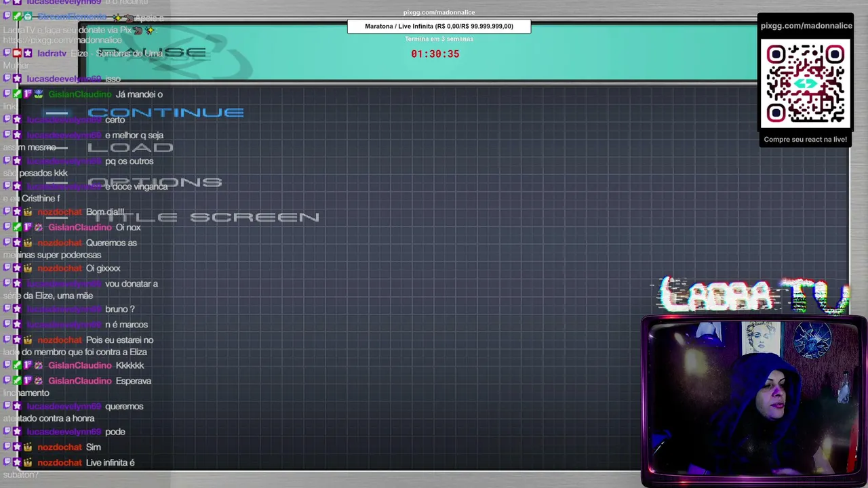Click the Maratona / Live Infinita goal bar
Screen dimensions: 868x488
click(x=439, y=26)
